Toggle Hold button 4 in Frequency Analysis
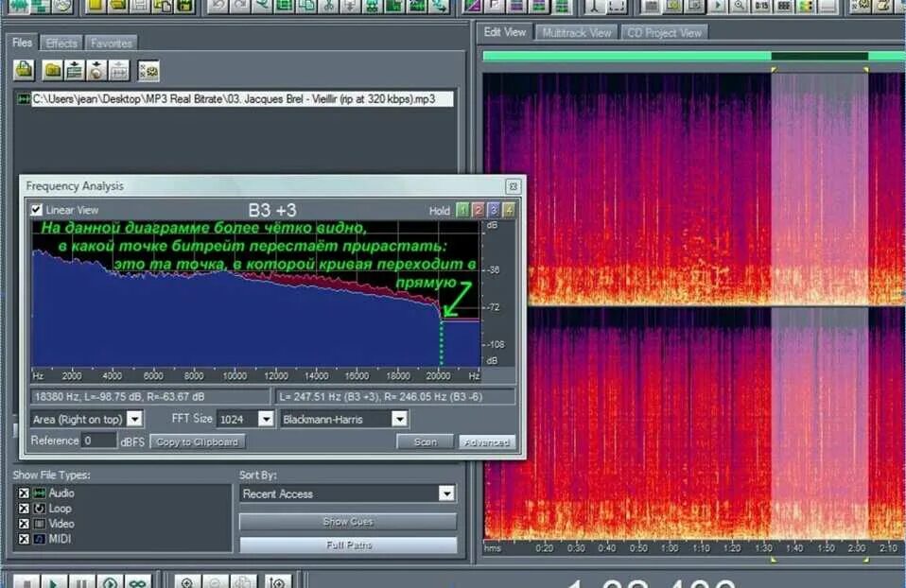Screen dimensions: 906x588 [x=509, y=210]
